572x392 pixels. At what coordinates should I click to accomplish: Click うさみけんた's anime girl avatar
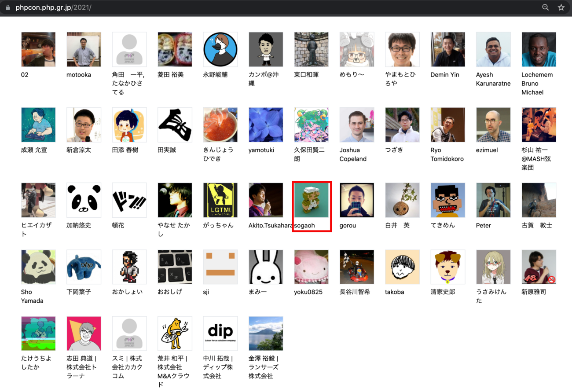pyautogui.click(x=493, y=267)
